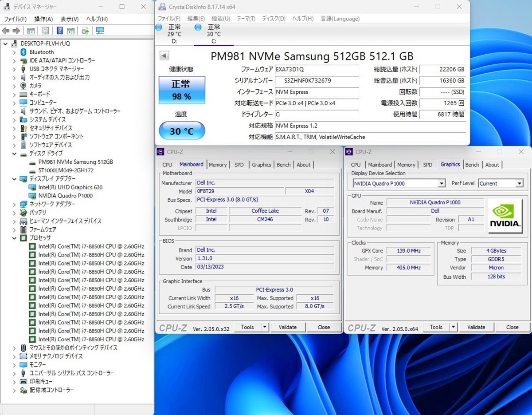Collapse the DESKTOP-FLVH7UQ root node
Image resolution: width=532 pixels, height=415 pixels.
pyautogui.click(x=6, y=43)
